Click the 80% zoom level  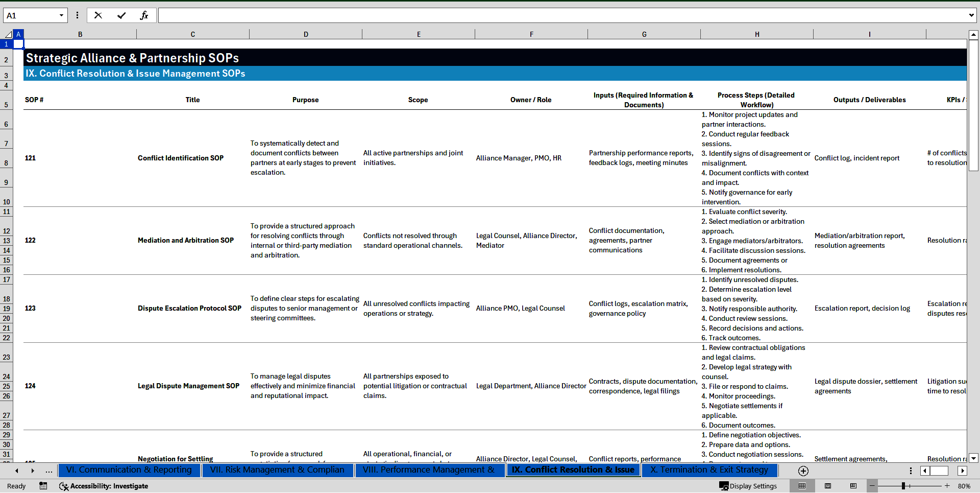(x=964, y=486)
